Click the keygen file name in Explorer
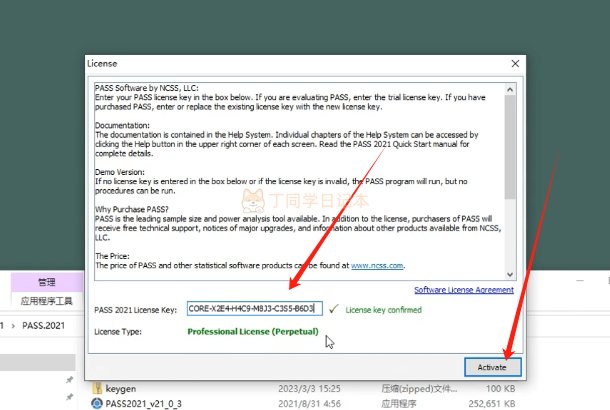This screenshot has height=410, width=610. tap(121, 389)
